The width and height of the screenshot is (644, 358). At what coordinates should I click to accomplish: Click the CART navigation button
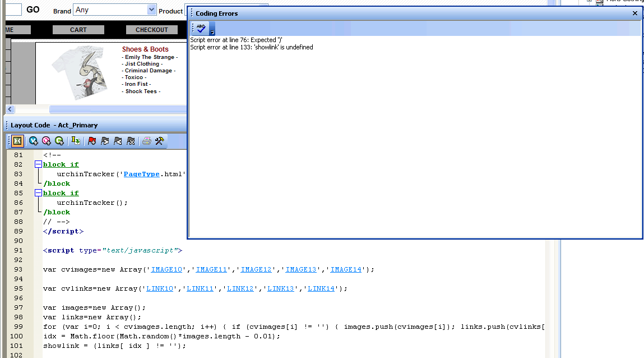pyautogui.click(x=78, y=30)
